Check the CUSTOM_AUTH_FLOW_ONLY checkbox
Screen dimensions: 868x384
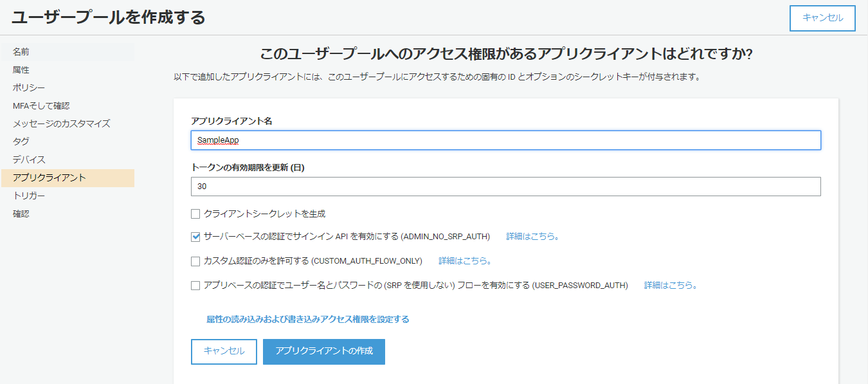[x=195, y=261]
